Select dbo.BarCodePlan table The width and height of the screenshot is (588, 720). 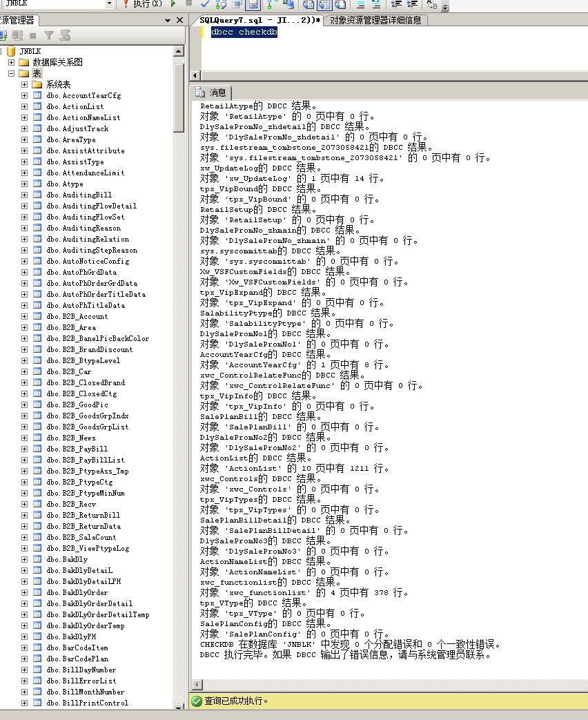point(77,659)
